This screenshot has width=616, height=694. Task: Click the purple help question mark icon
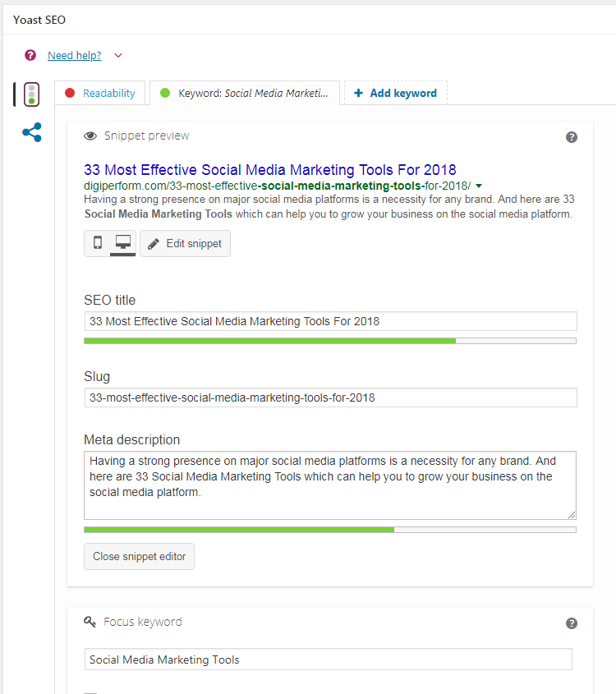(30, 55)
